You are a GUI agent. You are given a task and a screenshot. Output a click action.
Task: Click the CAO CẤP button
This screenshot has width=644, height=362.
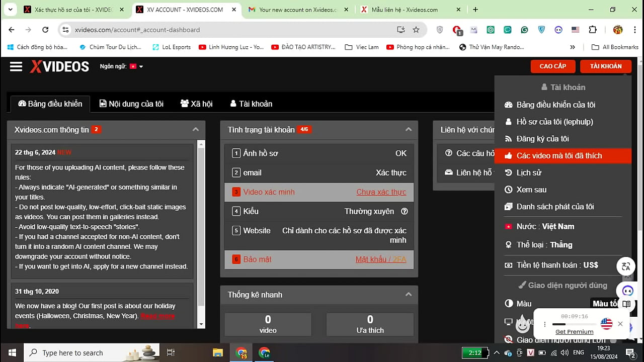553,66
